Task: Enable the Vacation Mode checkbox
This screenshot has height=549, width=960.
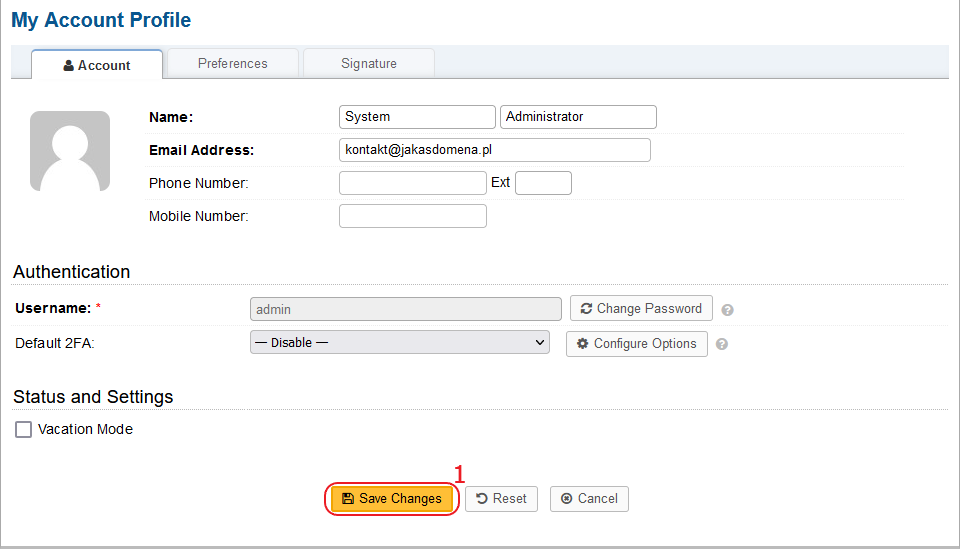Action: pyautogui.click(x=23, y=430)
